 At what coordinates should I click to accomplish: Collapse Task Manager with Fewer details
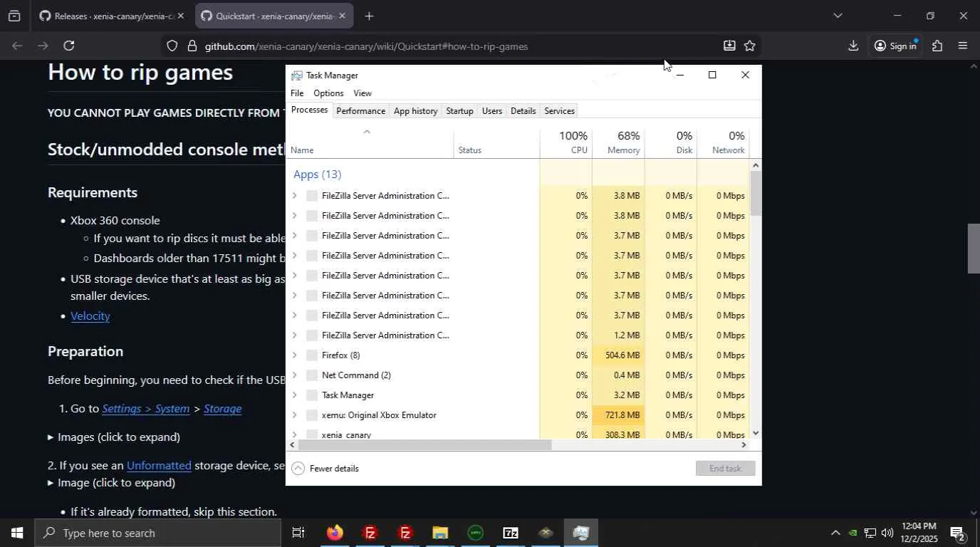click(325, 469)
